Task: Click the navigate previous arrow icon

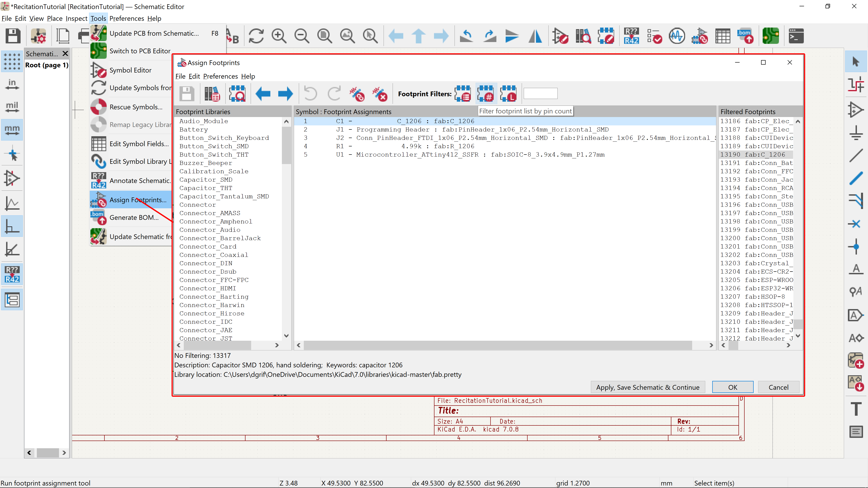Action: click(x=262, y=94)
